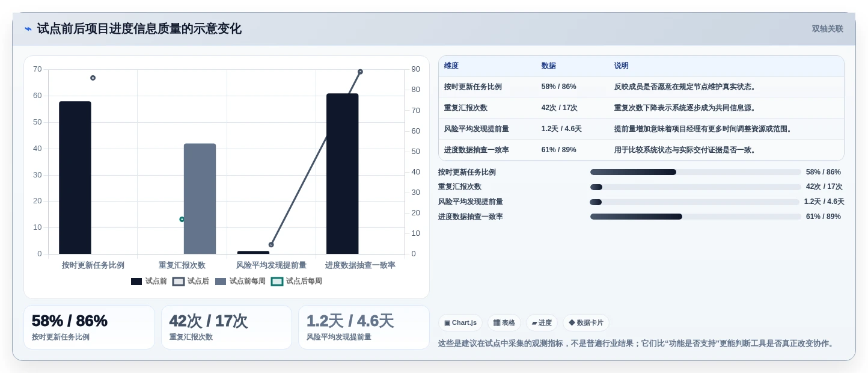Click the gray bar for 重复汇报次数
The width and height of the screenshot is (868, 373).
pyautogui.click(x=200, y=199)
